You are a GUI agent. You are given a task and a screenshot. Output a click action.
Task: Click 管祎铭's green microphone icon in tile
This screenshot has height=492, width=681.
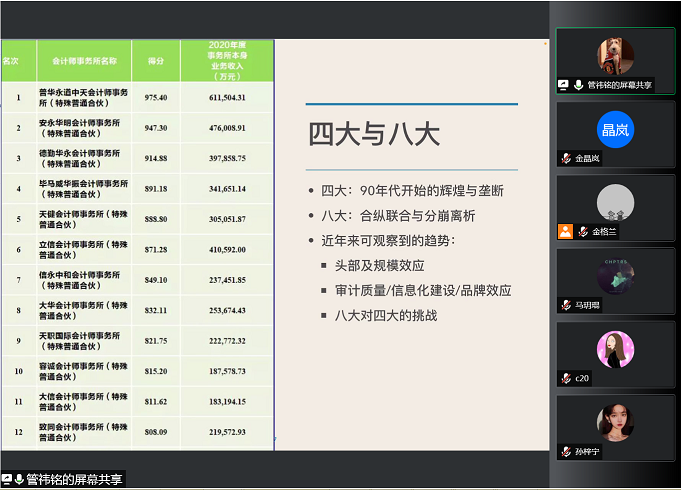(x=578, y=85)
